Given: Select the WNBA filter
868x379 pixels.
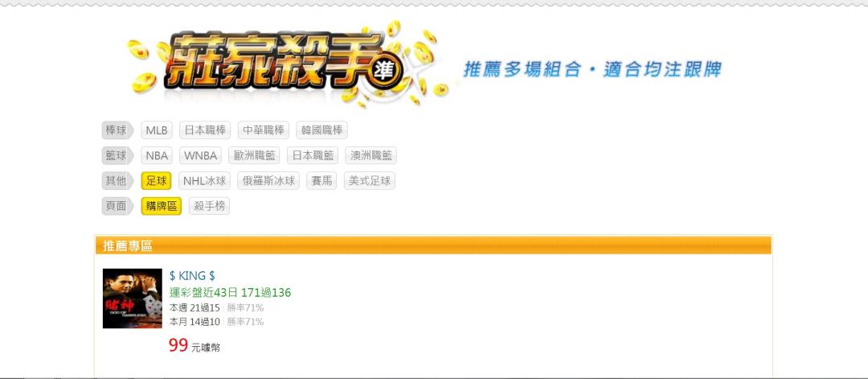Looking at the screenshot, I should click(200, 155).
